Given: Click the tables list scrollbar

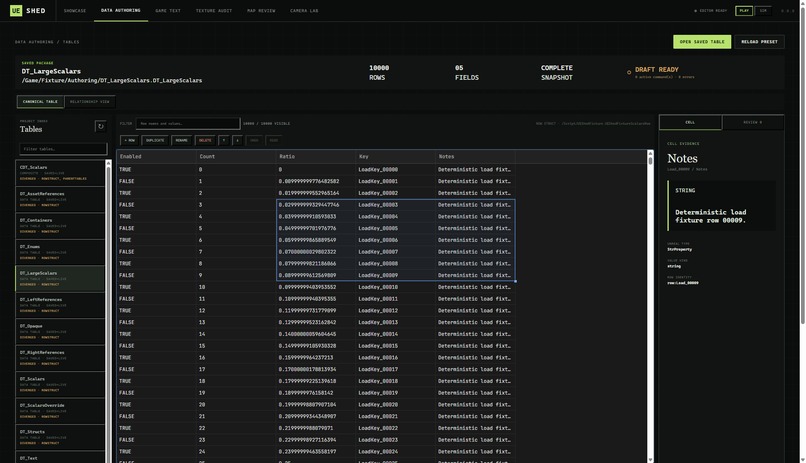Looking at the screenshot, I should tap(108, 311).
